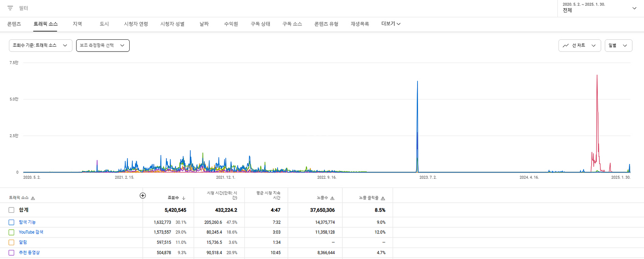Screen dimensions: 644x259
Task: Sort by 평균 시청 지속 시간 column
Action: tap(268, 195)
